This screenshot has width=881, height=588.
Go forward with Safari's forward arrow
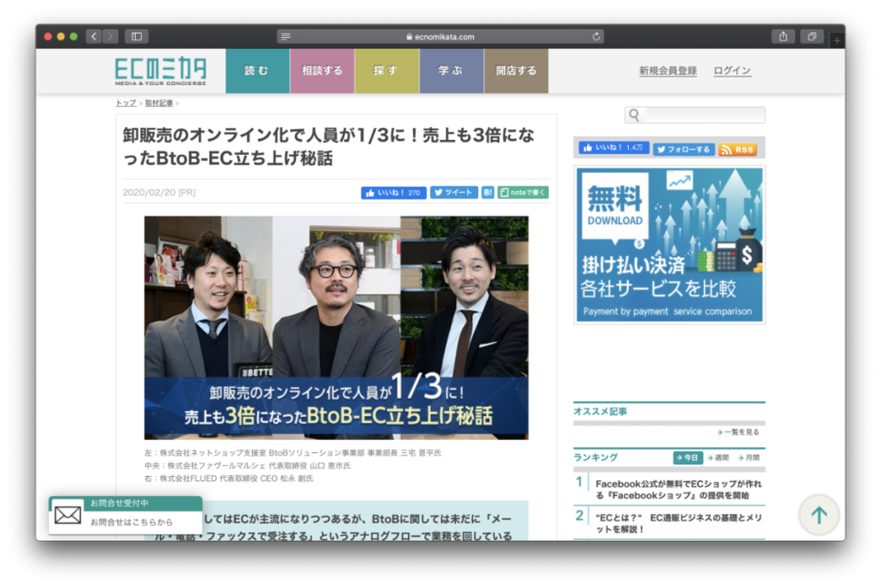click(110, 36)
